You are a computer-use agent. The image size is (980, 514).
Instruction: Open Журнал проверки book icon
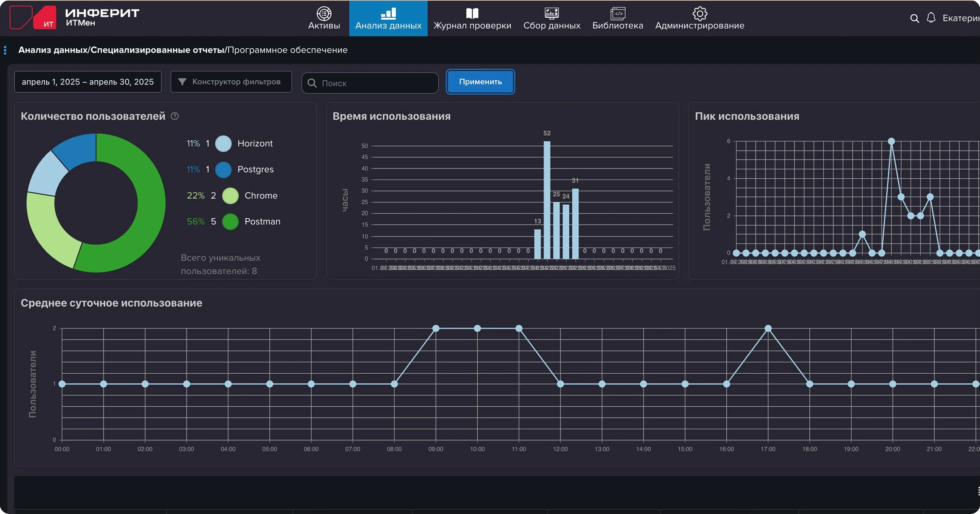tap(472, 14)
